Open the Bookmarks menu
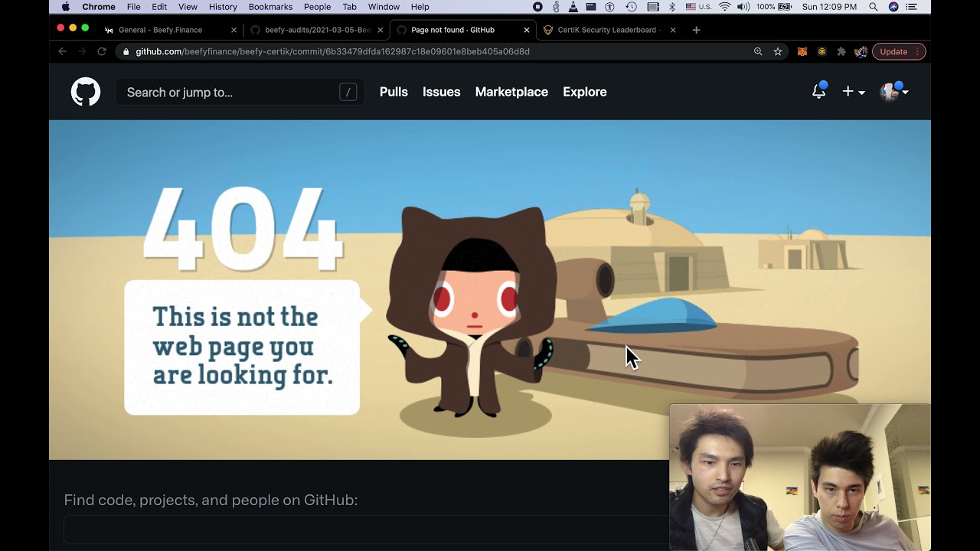Image resolution: width=980 pixels, height=551 pixels. click(270, 7)
